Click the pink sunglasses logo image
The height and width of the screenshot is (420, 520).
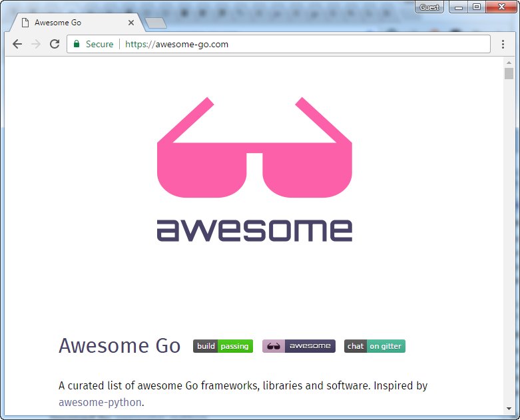(x=254, y=147)
